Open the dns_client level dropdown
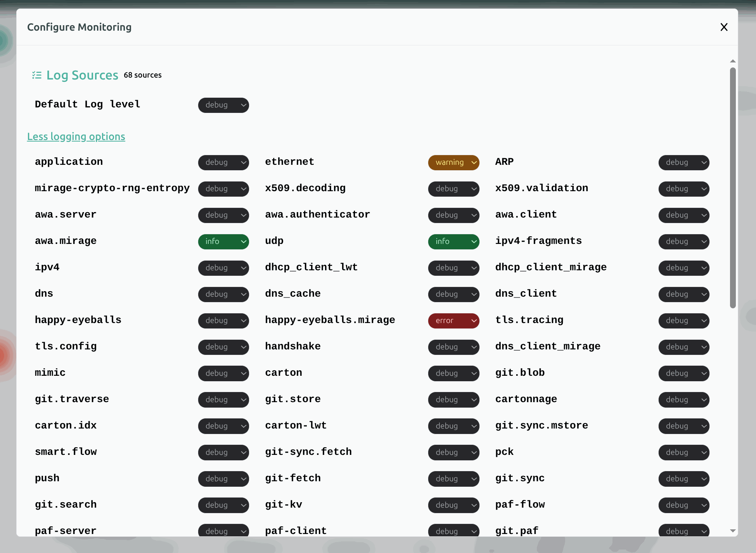 684,294
